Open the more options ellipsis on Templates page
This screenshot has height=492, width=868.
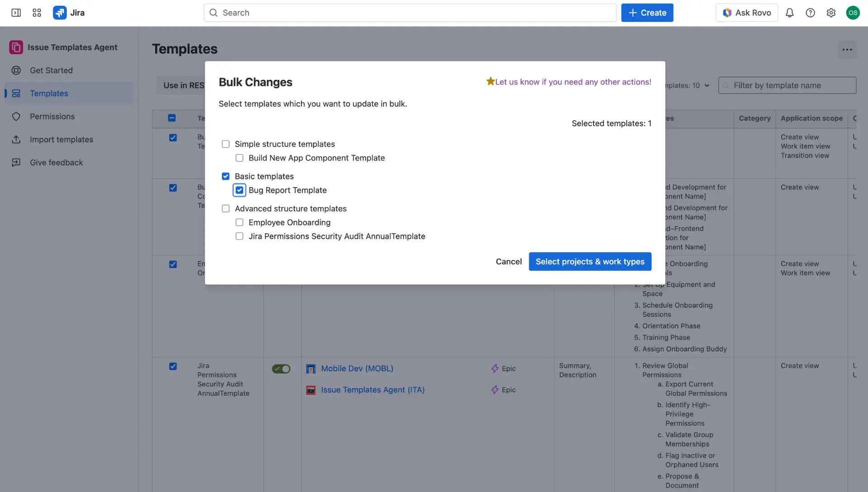pos(847,50)
